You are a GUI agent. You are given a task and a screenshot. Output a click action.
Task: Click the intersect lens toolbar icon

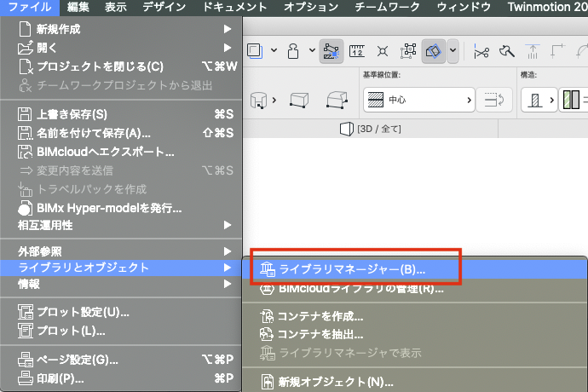(507, 50)
